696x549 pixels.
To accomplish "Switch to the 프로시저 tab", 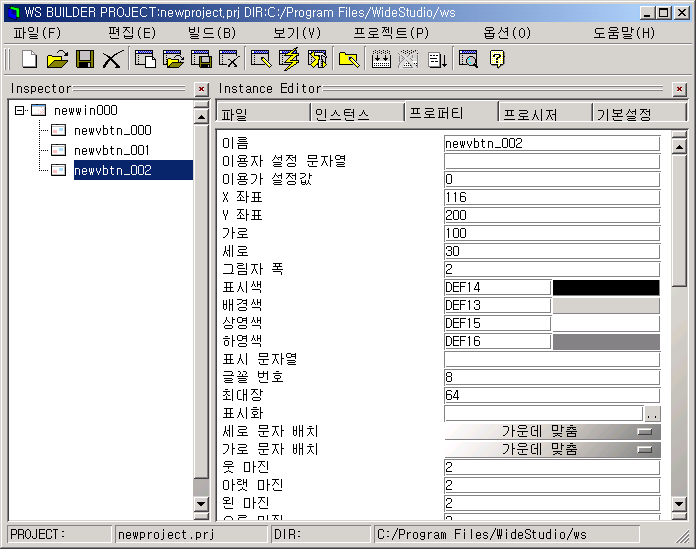I will click(545, 113).
